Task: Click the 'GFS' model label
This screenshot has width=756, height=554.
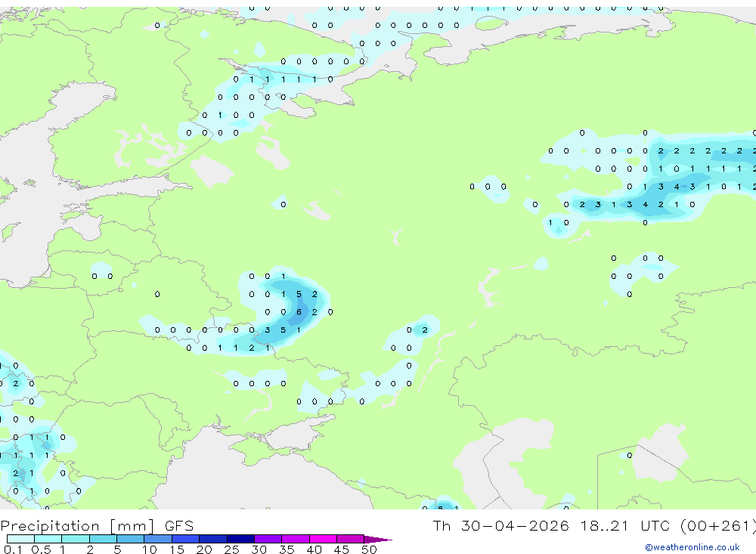Action: click(x=179, y=525)
